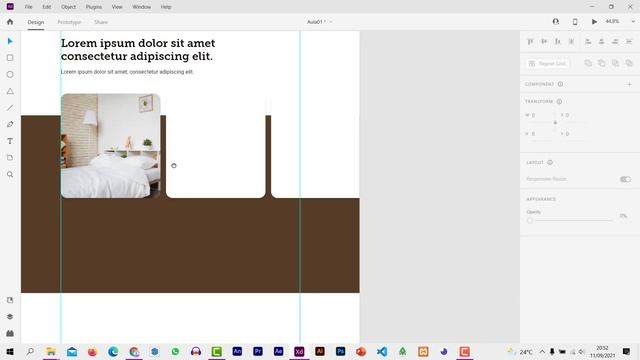The image size is (640, 360).
Task: Click the Distribute Horizontally icon
Action: pos(571,41)
